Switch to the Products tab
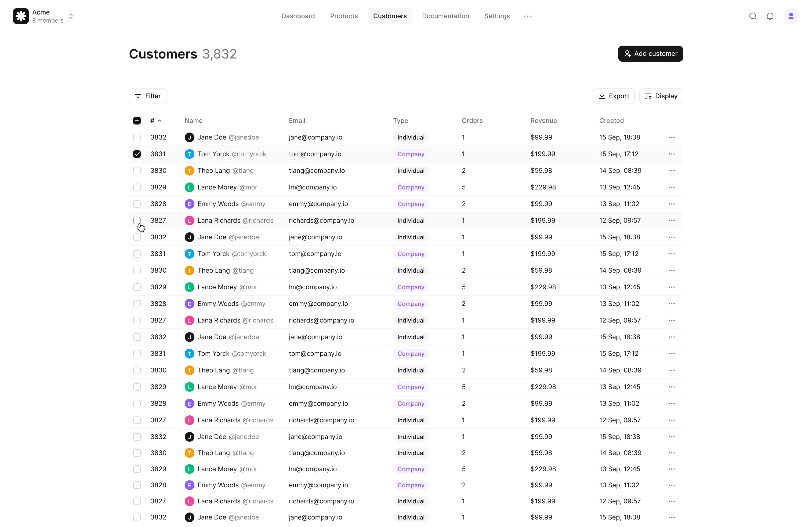 point(343,16)
